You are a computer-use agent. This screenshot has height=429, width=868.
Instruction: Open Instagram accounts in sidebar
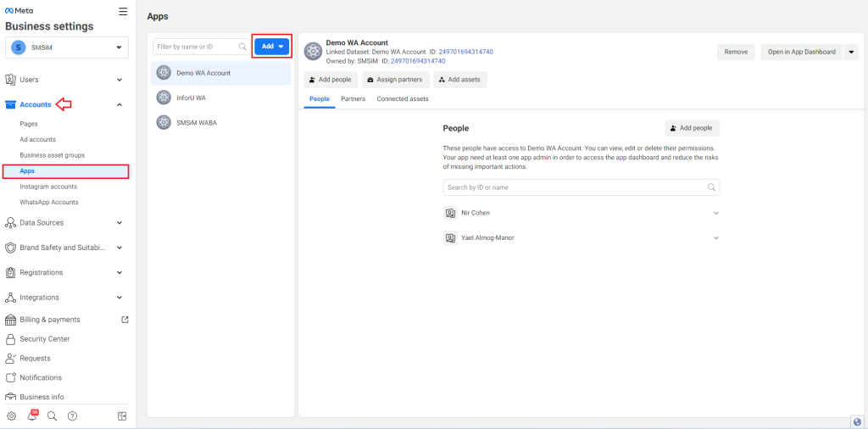[x=48, y=187]
